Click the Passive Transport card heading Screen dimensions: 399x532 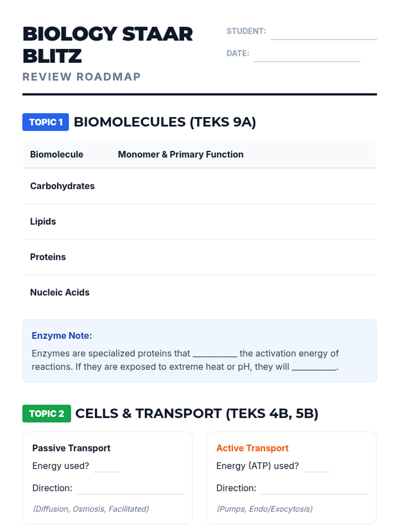(71, 448)
